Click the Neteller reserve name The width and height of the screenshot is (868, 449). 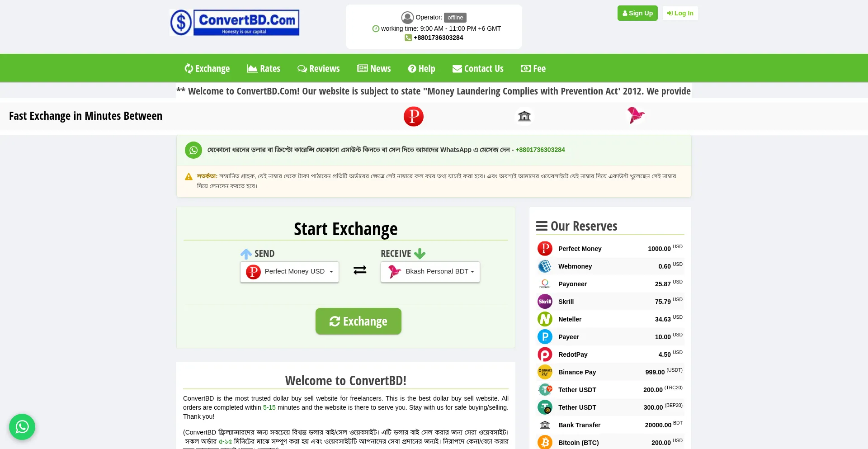[x=570, y=319]
